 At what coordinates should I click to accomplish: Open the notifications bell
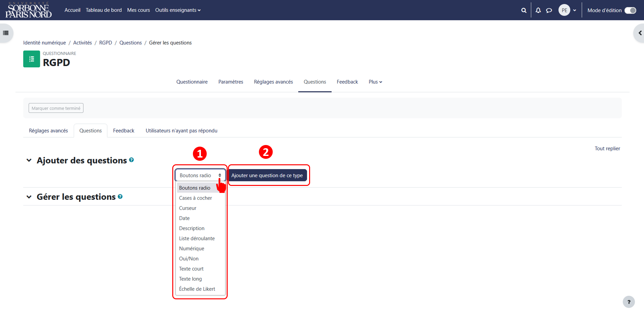tap(538, 10)
